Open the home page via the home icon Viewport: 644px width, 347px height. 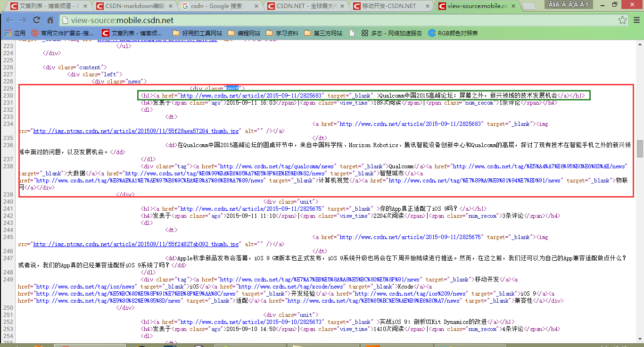pyautogui.click(x=50, y=21)
